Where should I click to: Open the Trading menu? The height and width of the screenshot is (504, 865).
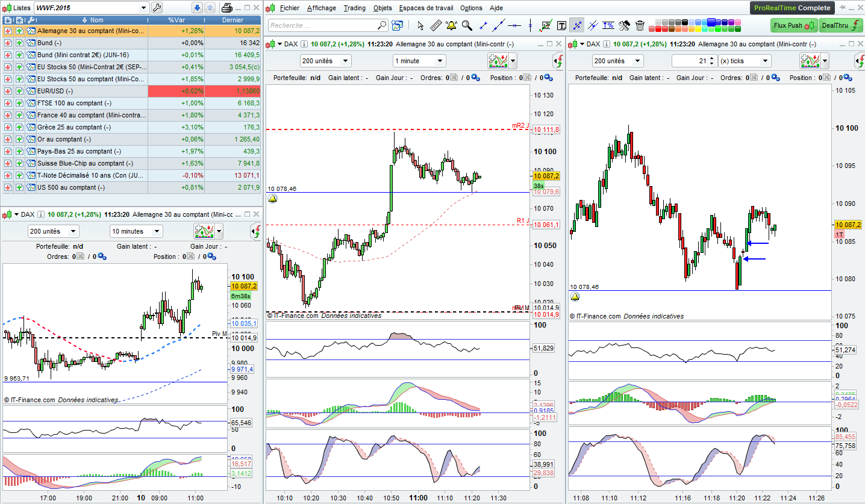pyautogui.click(x=354, y=8)
